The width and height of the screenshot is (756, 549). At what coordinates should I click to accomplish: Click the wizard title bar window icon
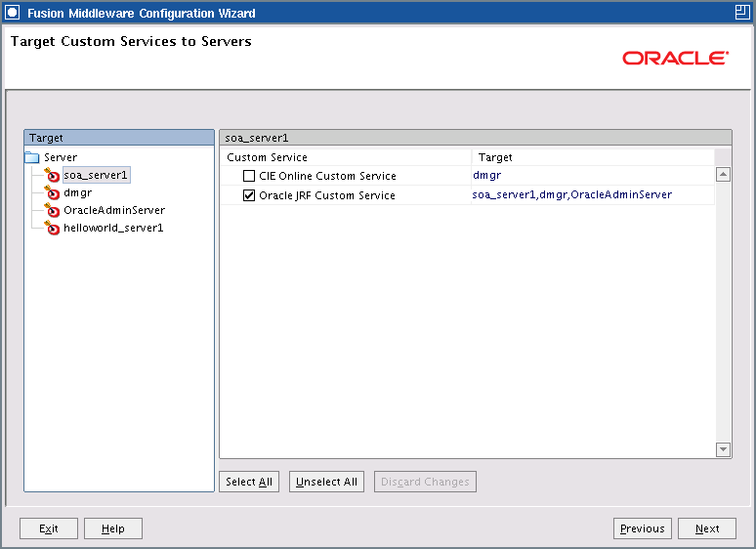(x=12, y=13)
